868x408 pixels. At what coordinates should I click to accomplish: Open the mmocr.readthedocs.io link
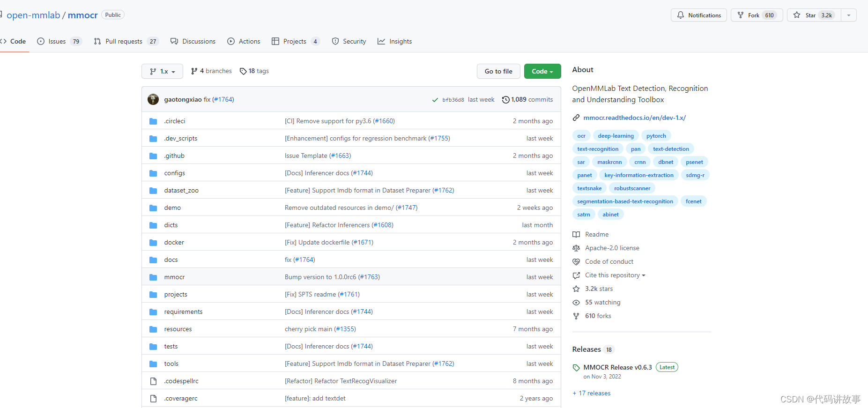[635, 118]
